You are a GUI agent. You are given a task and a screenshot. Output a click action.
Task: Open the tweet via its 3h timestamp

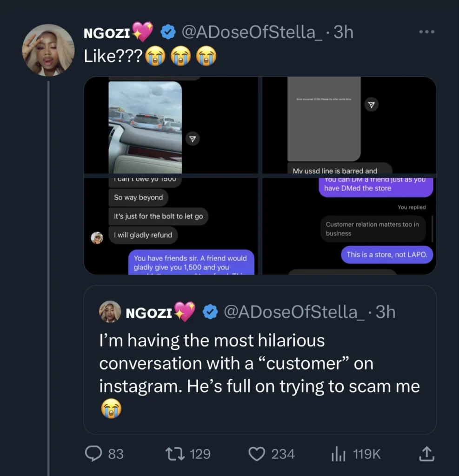click(346, 32)
